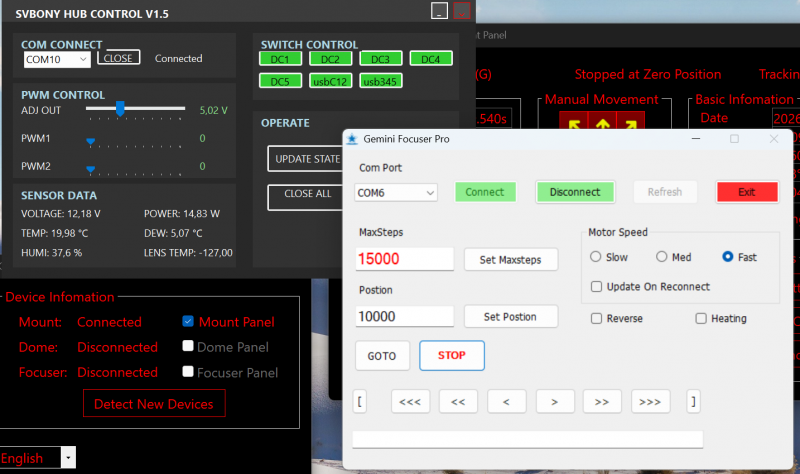This screenshot has height=474, width=800.
Task: Uncheck the Mount Panel checkbox
Action: (188, 321)
